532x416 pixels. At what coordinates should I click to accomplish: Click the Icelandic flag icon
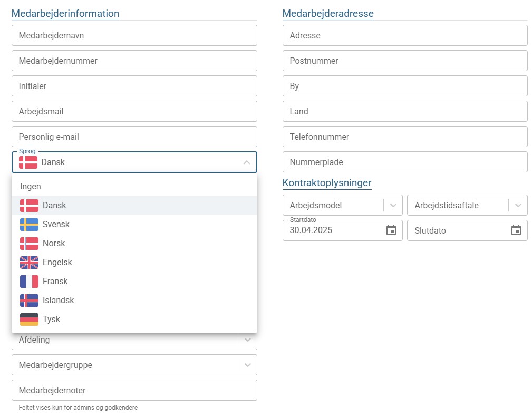click(29, 301)
